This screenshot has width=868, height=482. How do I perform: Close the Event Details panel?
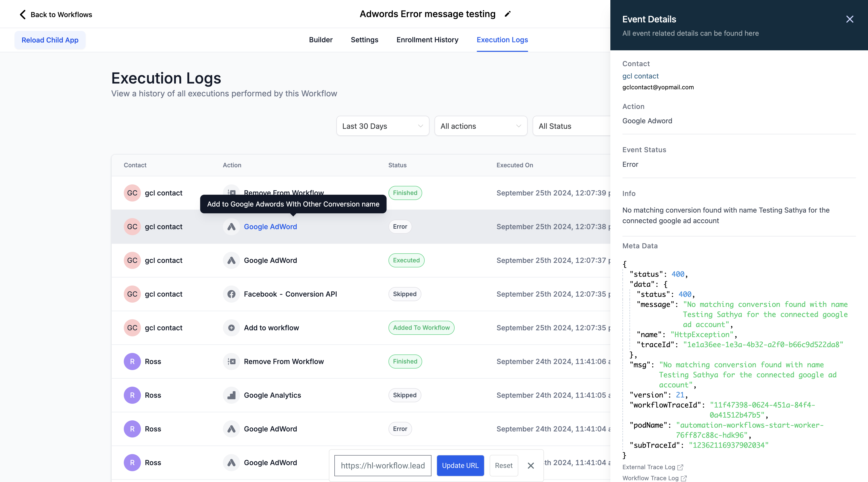click(849, 19)
